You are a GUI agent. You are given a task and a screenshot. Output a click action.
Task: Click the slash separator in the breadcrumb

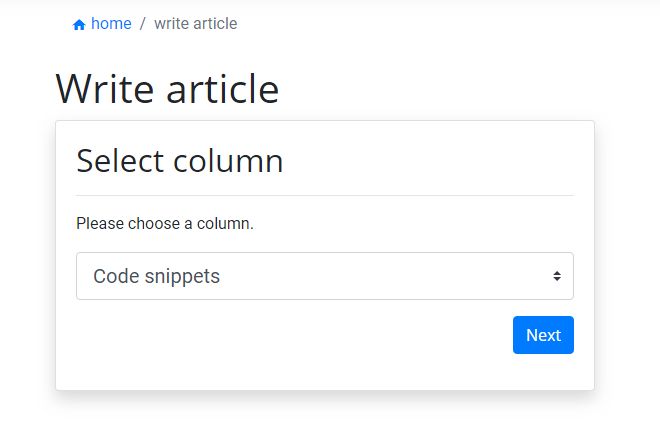point(143,24)
